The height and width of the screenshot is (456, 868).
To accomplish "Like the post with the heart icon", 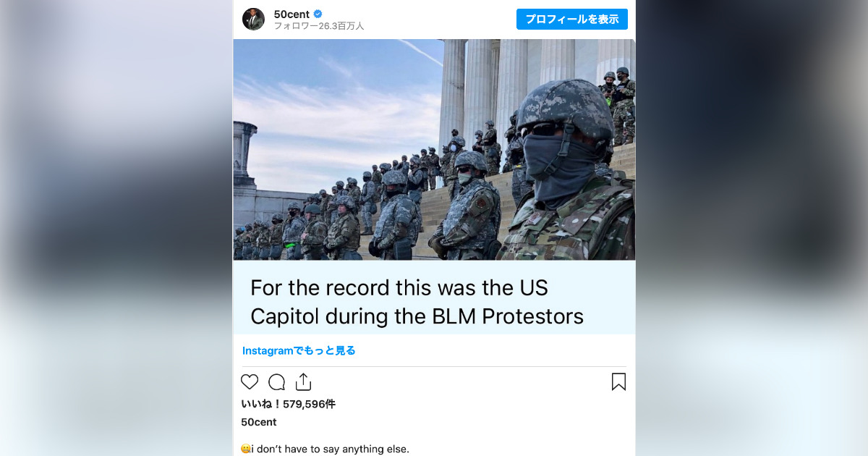I will click(250, 382).
